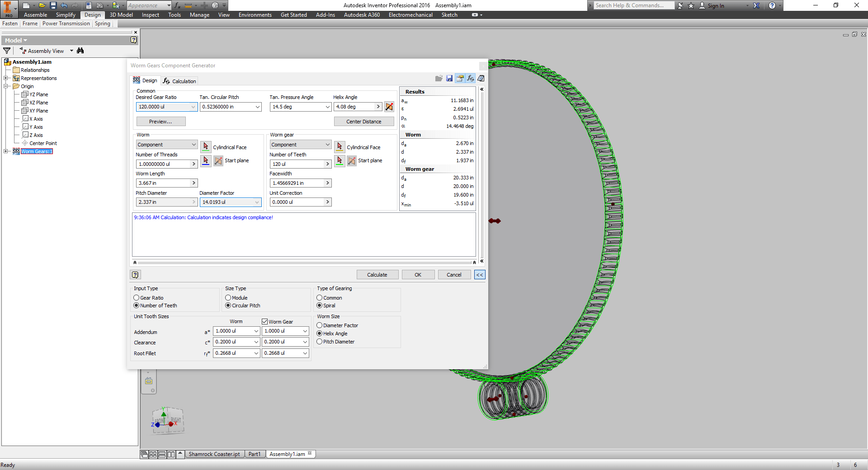Expand the Worm Gears:1 tree node
Viewport: 868px width, 470px height.
pyautogui.click(x=6, y=151)
